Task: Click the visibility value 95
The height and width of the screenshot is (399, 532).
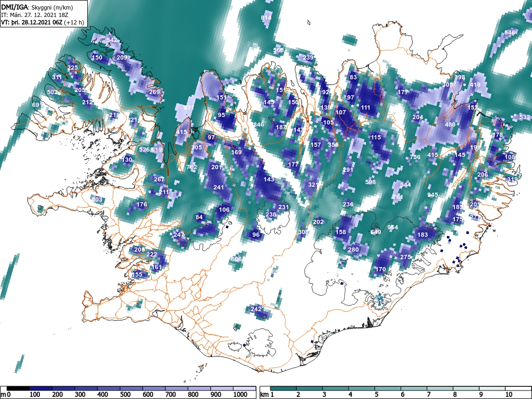Action: coord(221,115)
